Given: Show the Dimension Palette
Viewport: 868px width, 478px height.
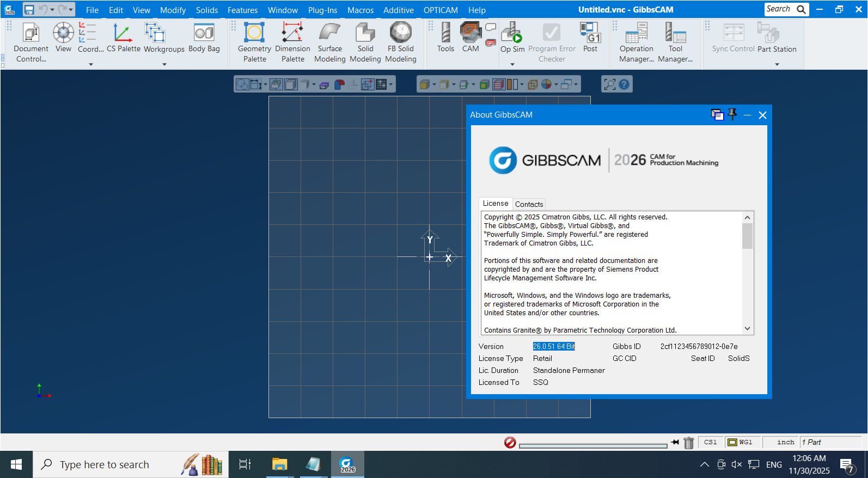Looking at the screenshot, I should (292, 42).
